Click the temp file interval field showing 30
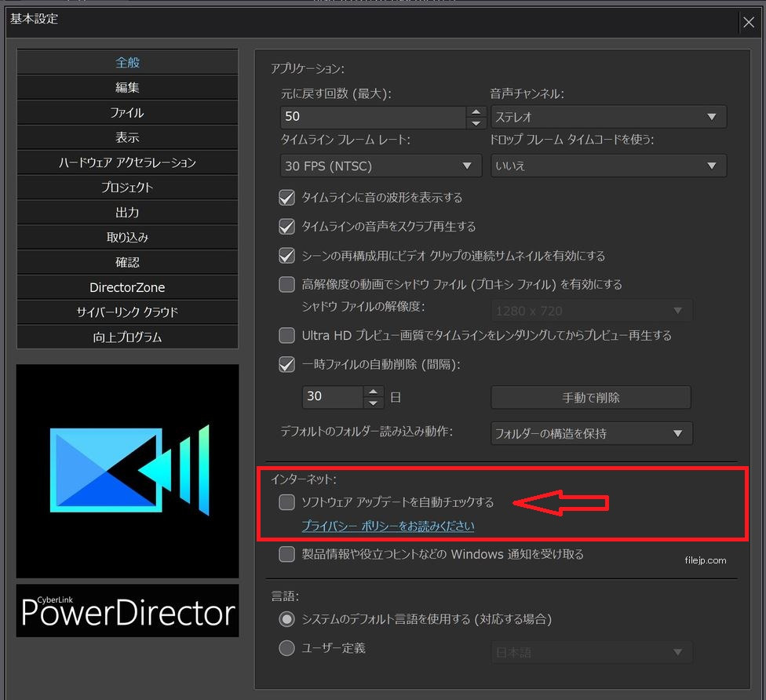This screenshot has height=700, width=766. [333, 396]
